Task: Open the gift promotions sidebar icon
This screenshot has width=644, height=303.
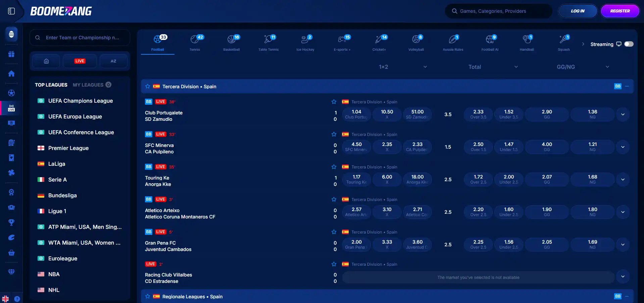Action: [11, 54]
